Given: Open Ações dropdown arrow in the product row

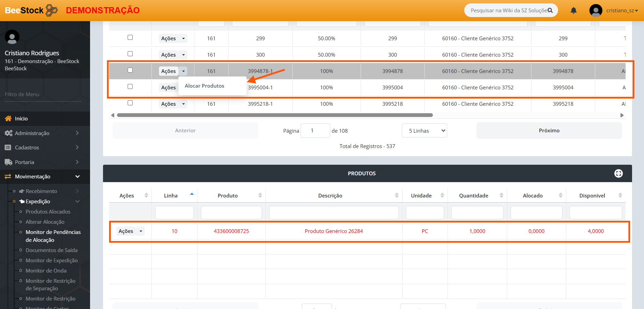Looking at the screenshot, I should click(x=141, y=231).
